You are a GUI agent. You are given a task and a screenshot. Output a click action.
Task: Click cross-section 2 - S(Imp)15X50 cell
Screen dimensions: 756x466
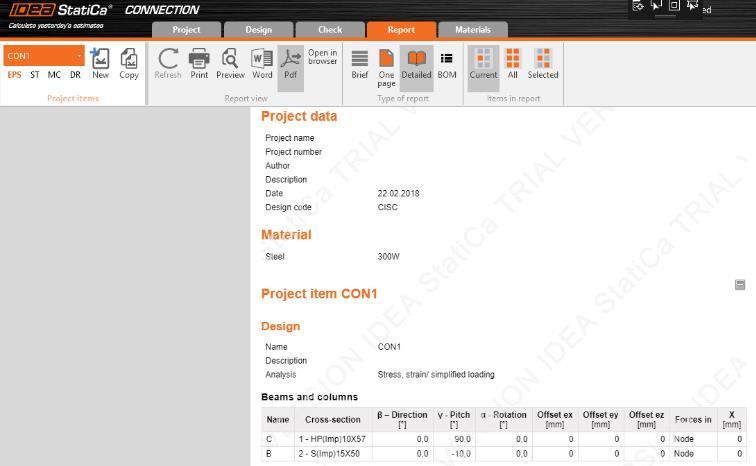pos(332,453)
